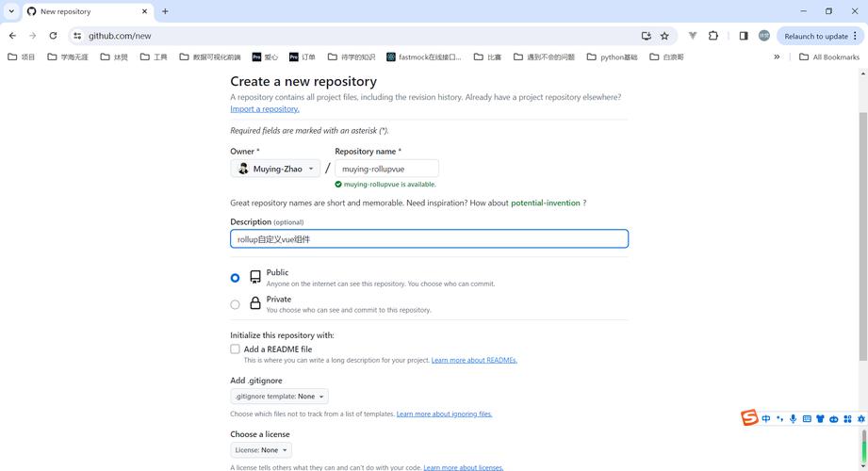Open the 项目 bookmark folder
The image size is (868, 471).
tap(21, 57)
